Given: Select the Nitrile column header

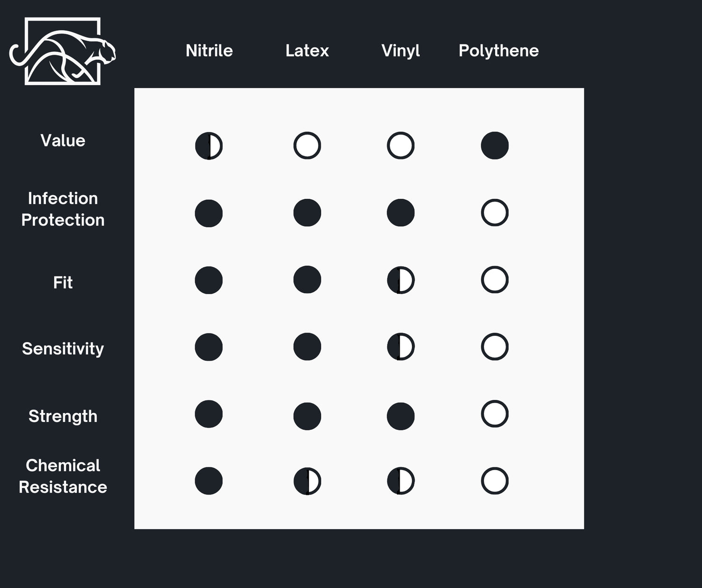Looking at the screenshot, I should tap(209, 51).
